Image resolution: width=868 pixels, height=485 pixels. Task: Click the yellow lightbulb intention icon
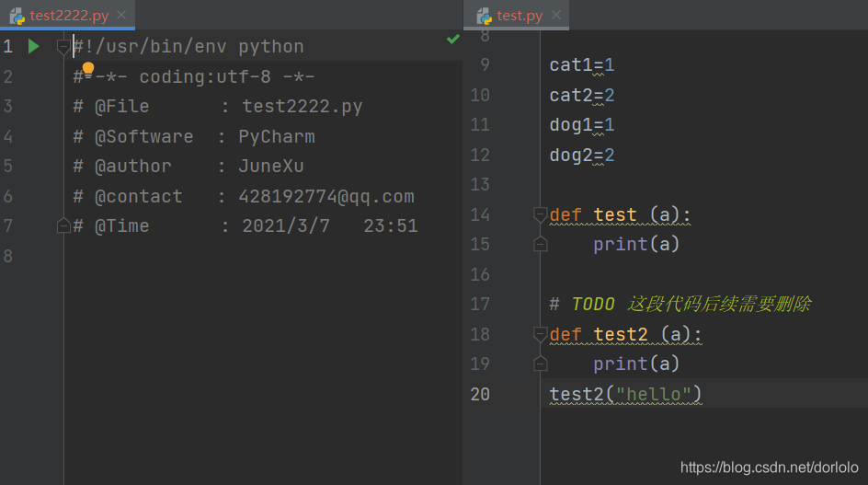(88, 68)
